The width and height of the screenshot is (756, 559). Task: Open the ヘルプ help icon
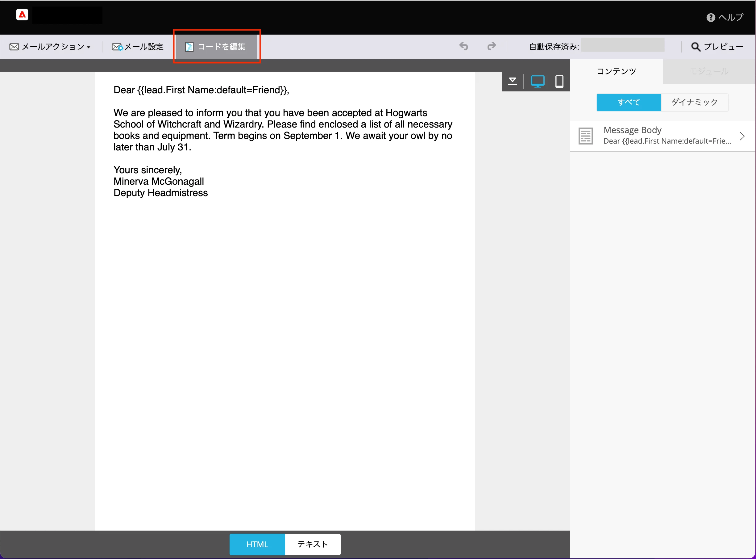(x=711, y=17)
